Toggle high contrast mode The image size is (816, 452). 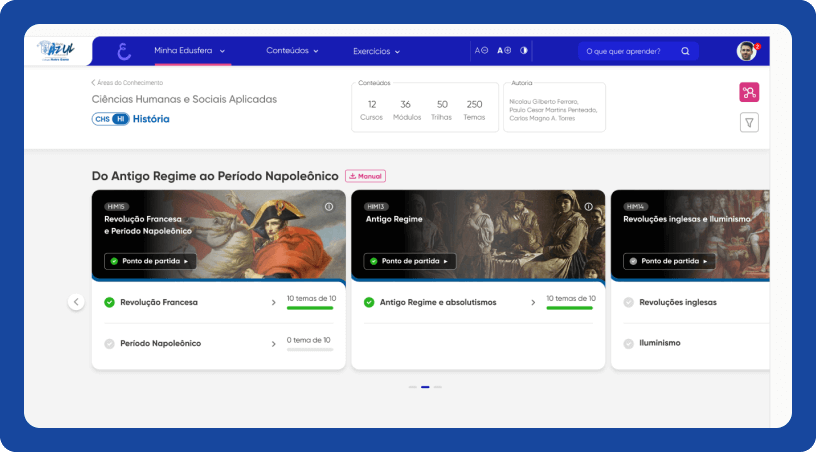[524, 50]
